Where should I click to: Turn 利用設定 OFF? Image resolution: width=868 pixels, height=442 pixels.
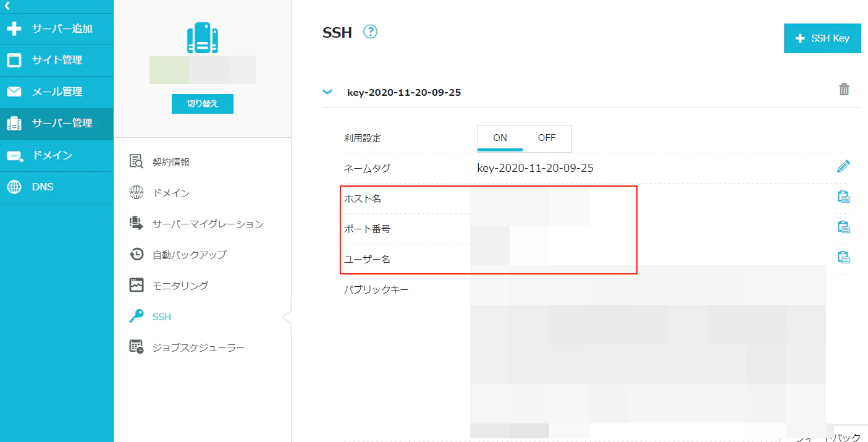coord(547,138)
